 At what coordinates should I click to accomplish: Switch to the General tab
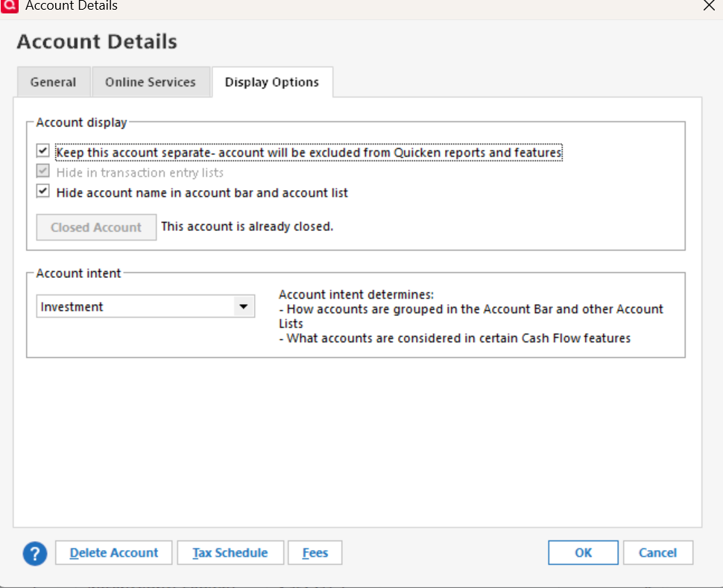coord(53,82)
